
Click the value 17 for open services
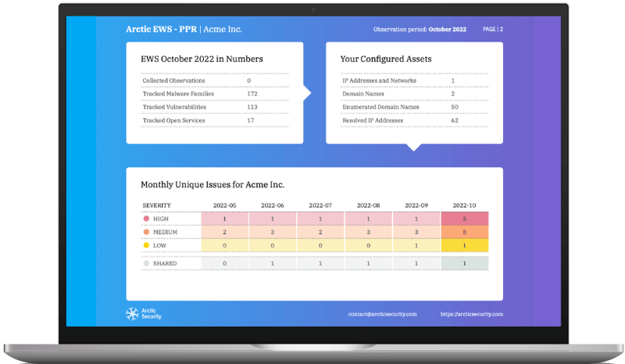[x=250, y=120]
